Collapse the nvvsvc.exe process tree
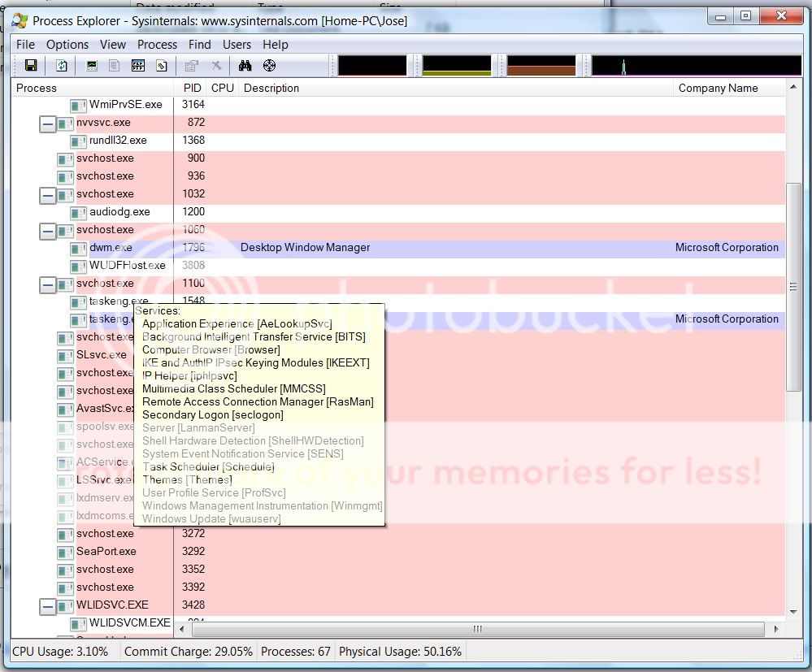 click(48, 124)
